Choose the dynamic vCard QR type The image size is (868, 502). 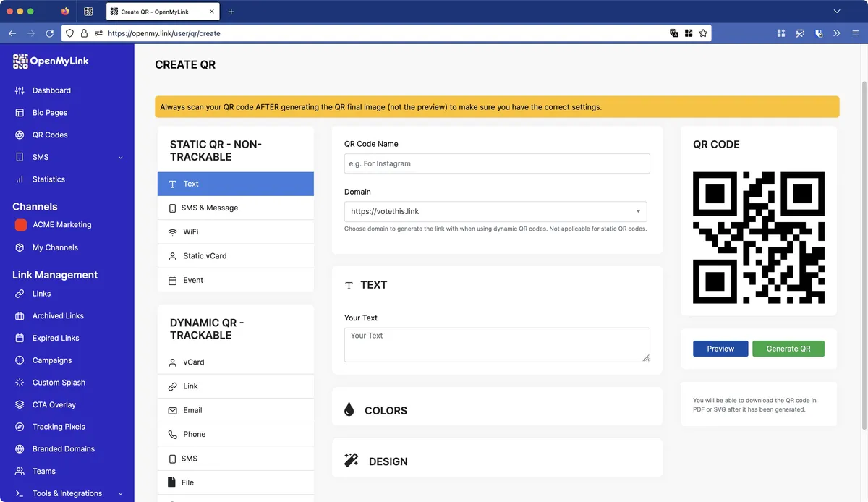[x=236, y=362]
